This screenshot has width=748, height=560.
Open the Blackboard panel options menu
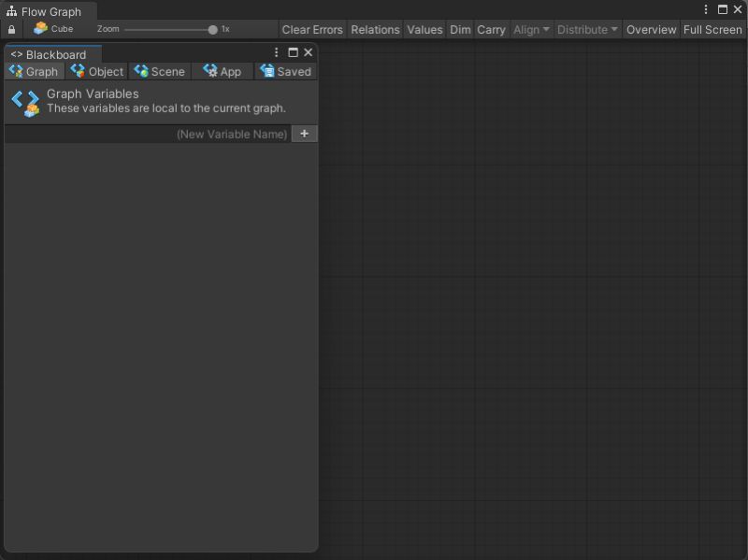[x=275, y=52]
